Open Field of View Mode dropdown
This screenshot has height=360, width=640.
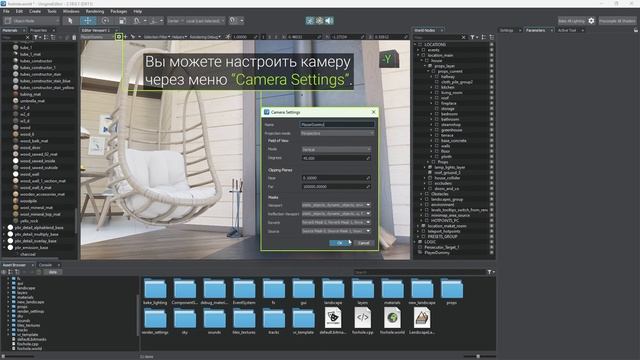336,149
